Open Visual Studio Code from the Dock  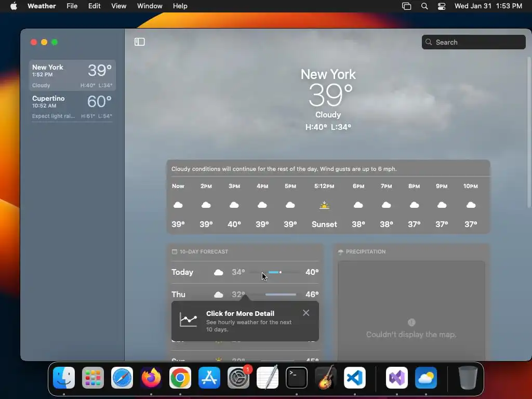coord(354,378)
